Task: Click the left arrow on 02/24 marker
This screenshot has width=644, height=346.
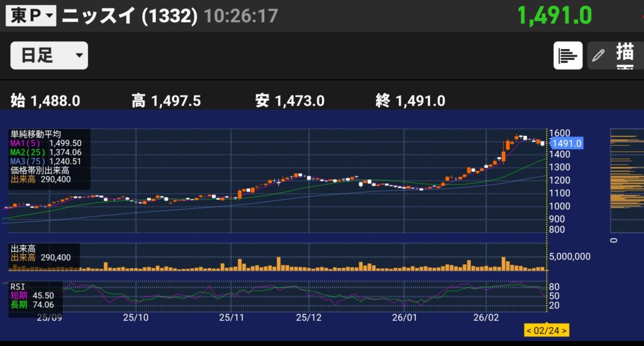Action: pos(530,330)
